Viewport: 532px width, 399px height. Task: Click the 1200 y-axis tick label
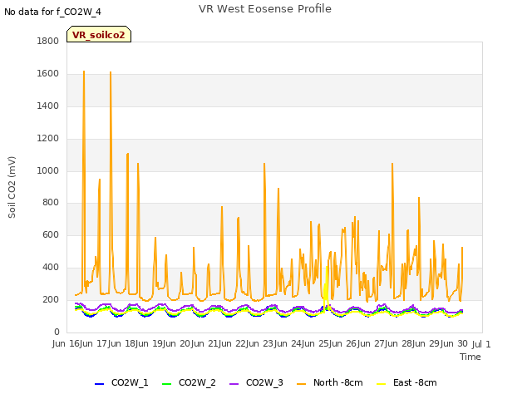click(48, 138)
